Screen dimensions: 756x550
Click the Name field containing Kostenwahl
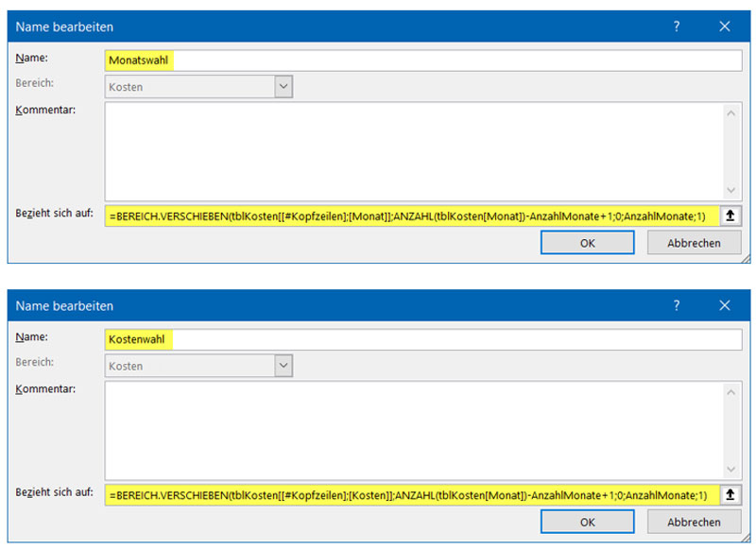click(423, 338)
